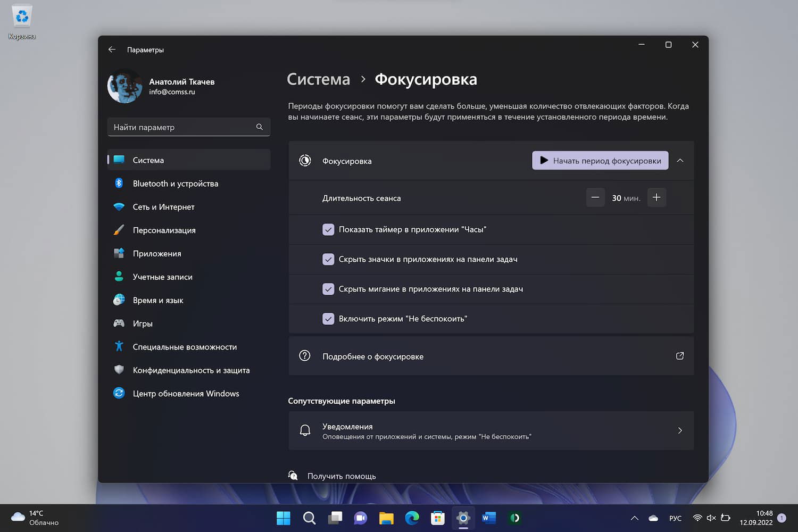Screen dimensions: 798x532
Task: Open Bluetooth и устройства settings
Action: click(x=189, y=184)
